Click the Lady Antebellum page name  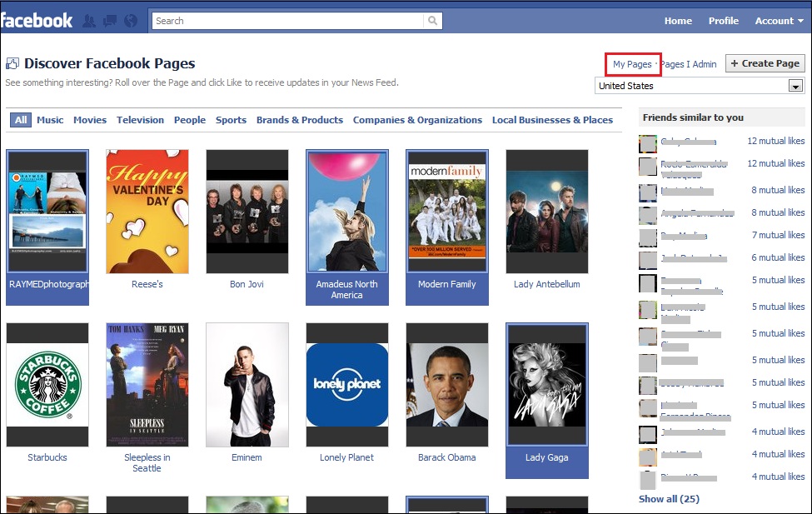point(547,284)
